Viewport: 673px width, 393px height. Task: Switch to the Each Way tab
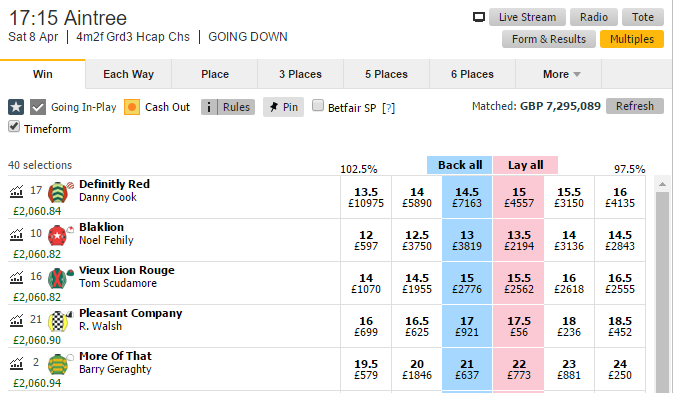tap(128, 74)
